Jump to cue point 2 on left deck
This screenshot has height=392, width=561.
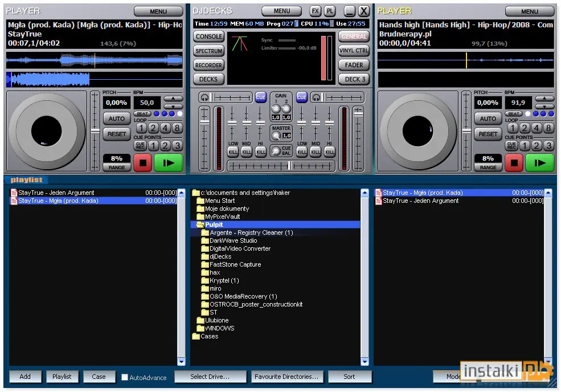click(165, 146)
